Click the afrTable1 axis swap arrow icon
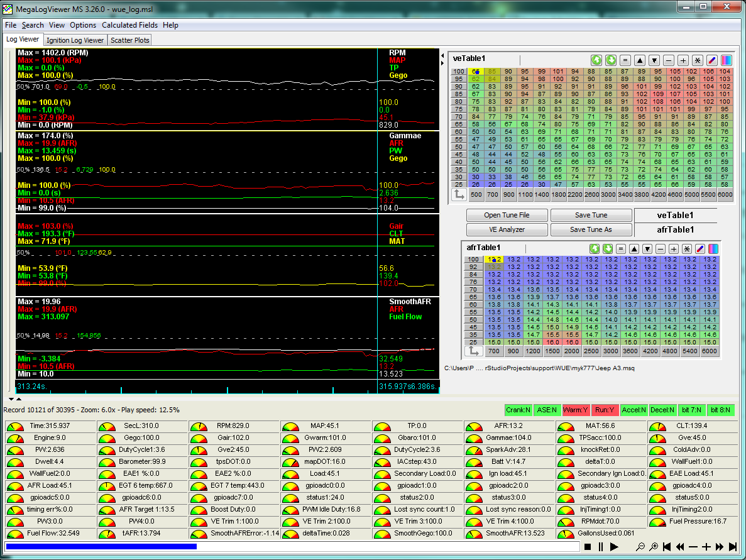 click(x=473, y=351)
